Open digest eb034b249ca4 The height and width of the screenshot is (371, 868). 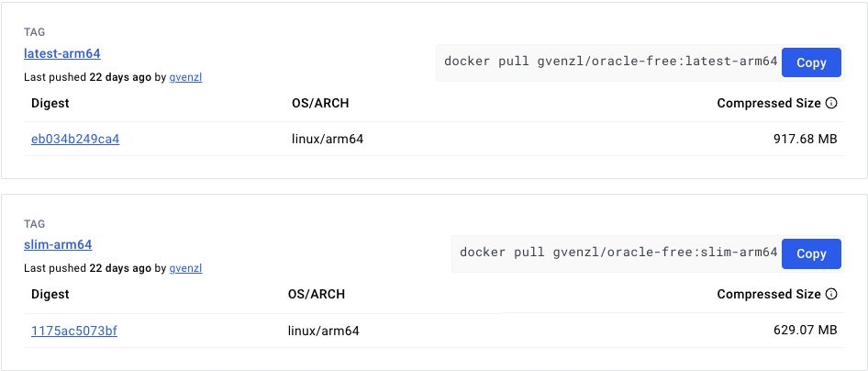(x=75, y=139)
